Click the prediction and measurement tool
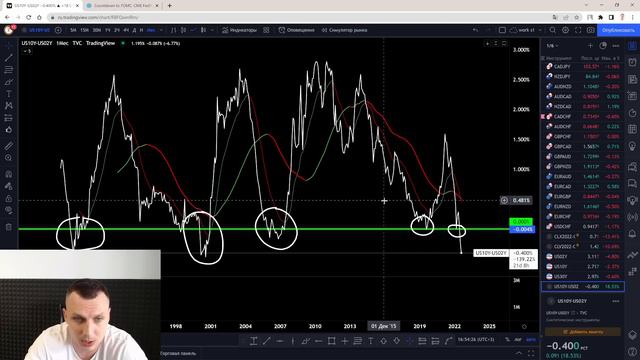640x360 pixels. [x=9, y=118]
